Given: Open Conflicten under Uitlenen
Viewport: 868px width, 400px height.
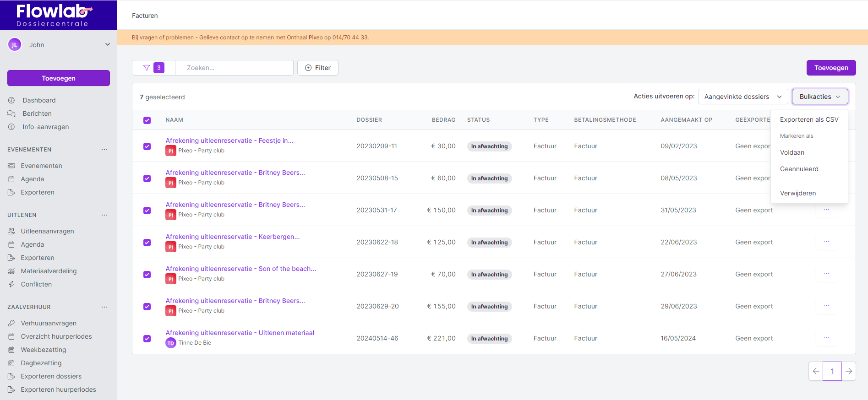Looking at the screenshot, I should pos(36,284).
